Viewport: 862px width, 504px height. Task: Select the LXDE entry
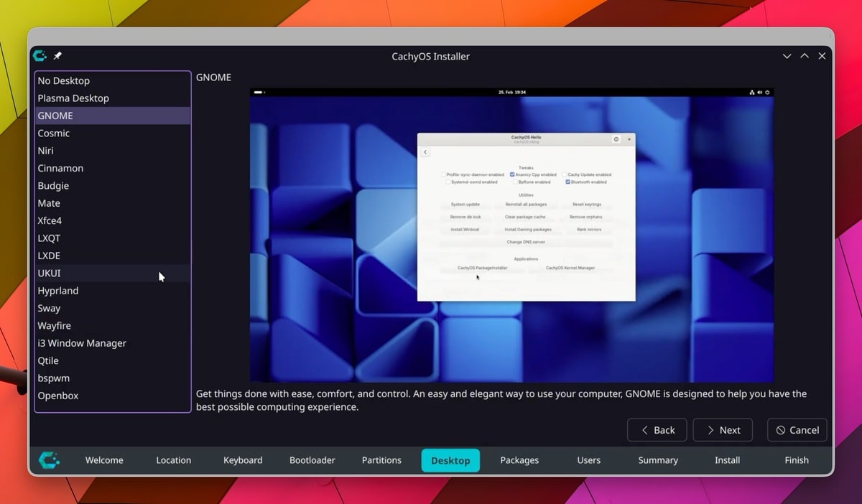coord(113,256)
